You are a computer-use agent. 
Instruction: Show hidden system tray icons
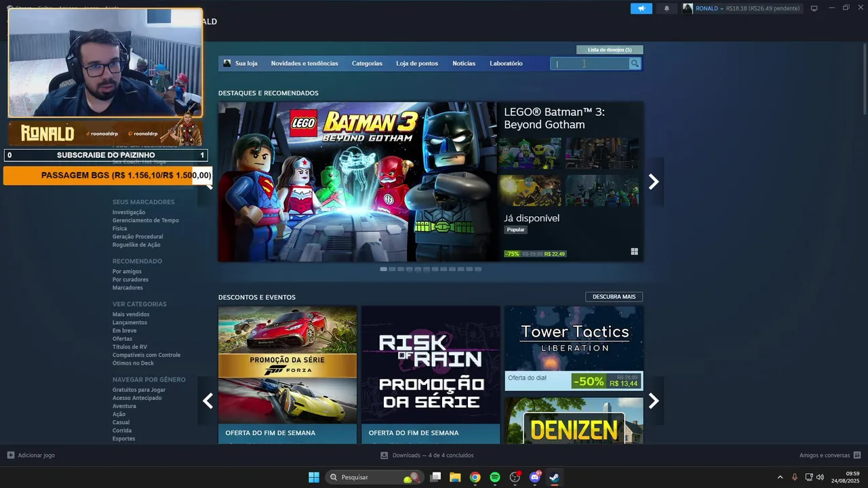click(780, 477)
